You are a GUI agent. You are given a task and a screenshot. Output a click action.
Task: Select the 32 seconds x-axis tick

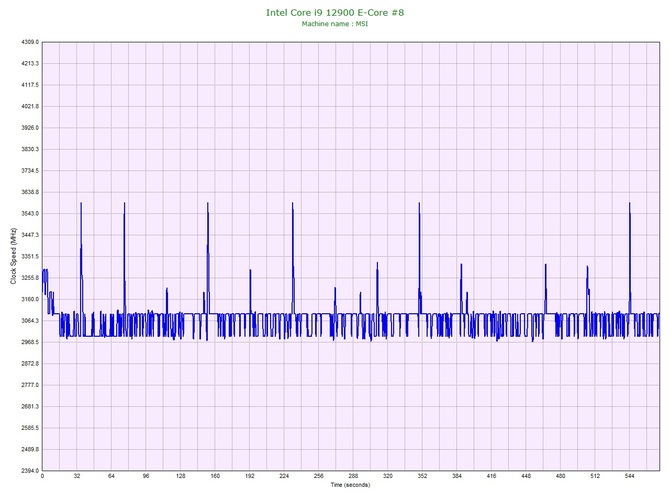coord(77,477)
